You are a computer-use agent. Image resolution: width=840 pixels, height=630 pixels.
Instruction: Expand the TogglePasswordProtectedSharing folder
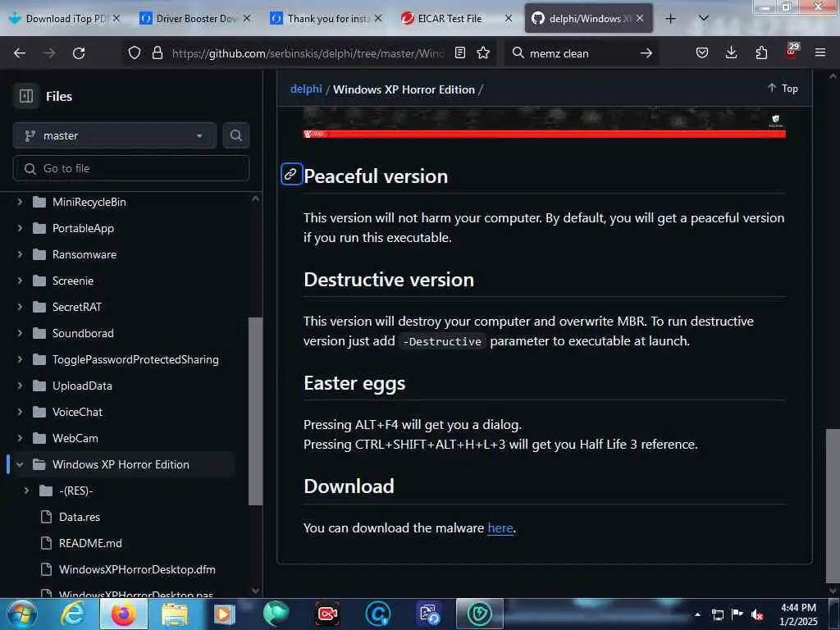click(20, 359)
